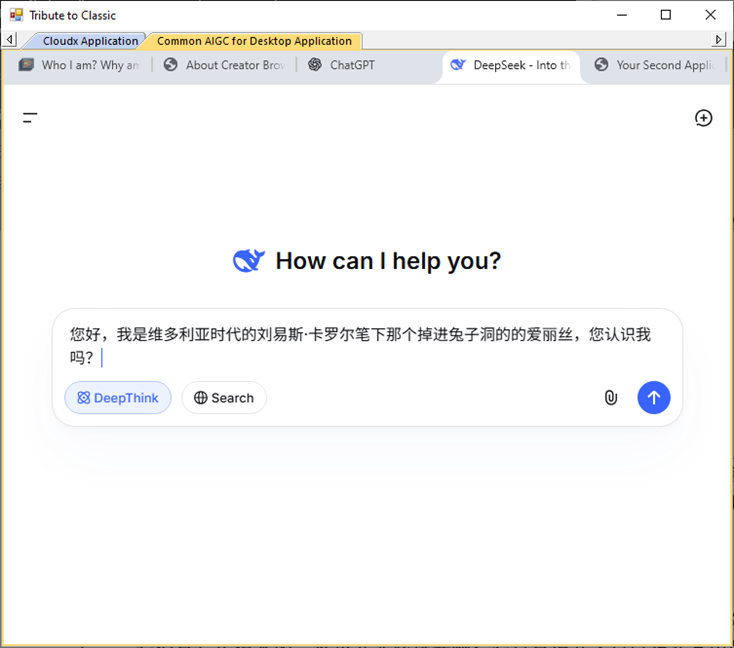
Task: Open the DeepSeek sidebar menu icon
Action: pyautogui.click(x=30, y=118)
